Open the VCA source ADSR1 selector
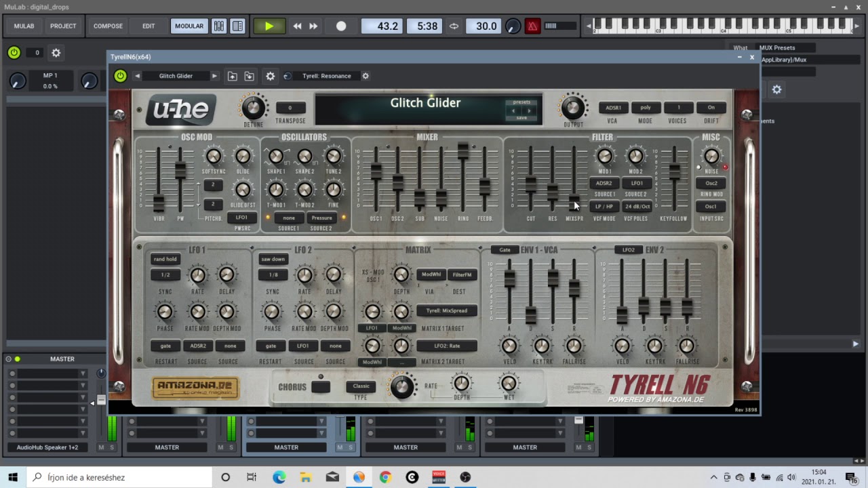This screenshot has width=868, height=488. tap(613, 108)
